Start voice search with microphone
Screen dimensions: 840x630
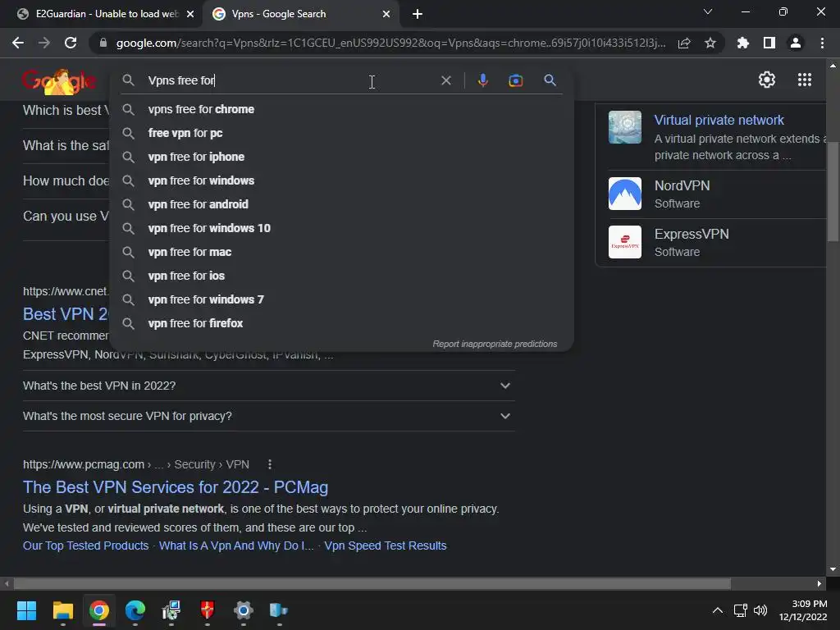click(x=482, y=80)
